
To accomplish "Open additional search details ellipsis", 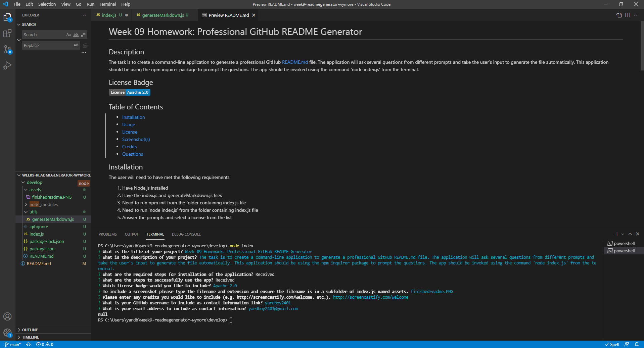I will (x=84, y=52).
